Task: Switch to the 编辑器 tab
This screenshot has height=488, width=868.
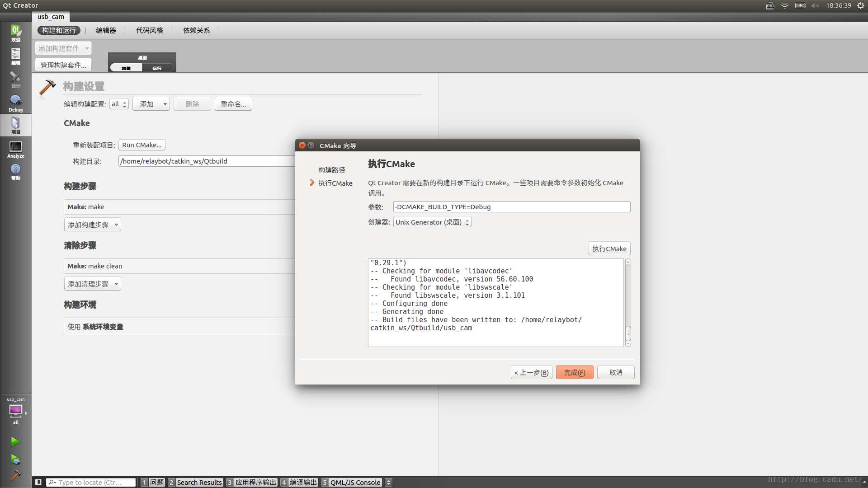Action: click(x=106, y=30)
